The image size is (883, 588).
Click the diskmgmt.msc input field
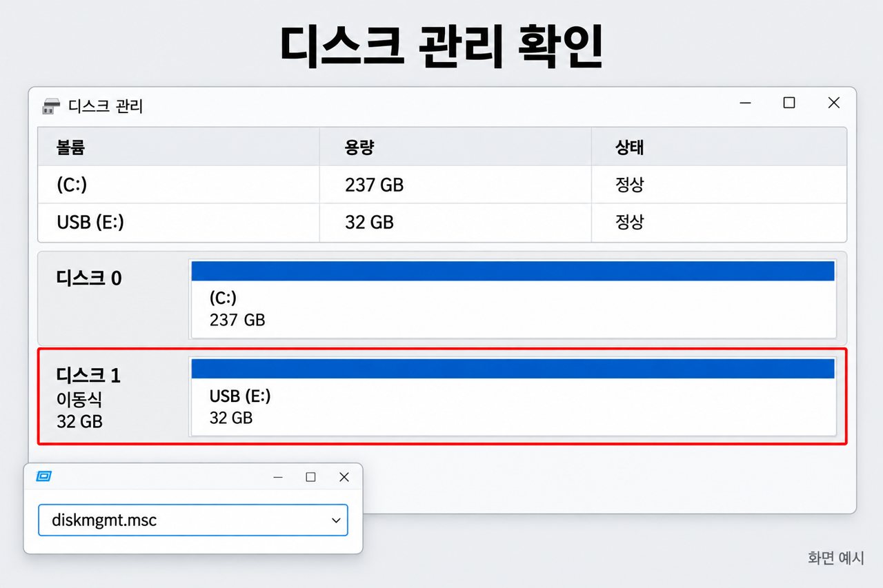click(193, 520)
